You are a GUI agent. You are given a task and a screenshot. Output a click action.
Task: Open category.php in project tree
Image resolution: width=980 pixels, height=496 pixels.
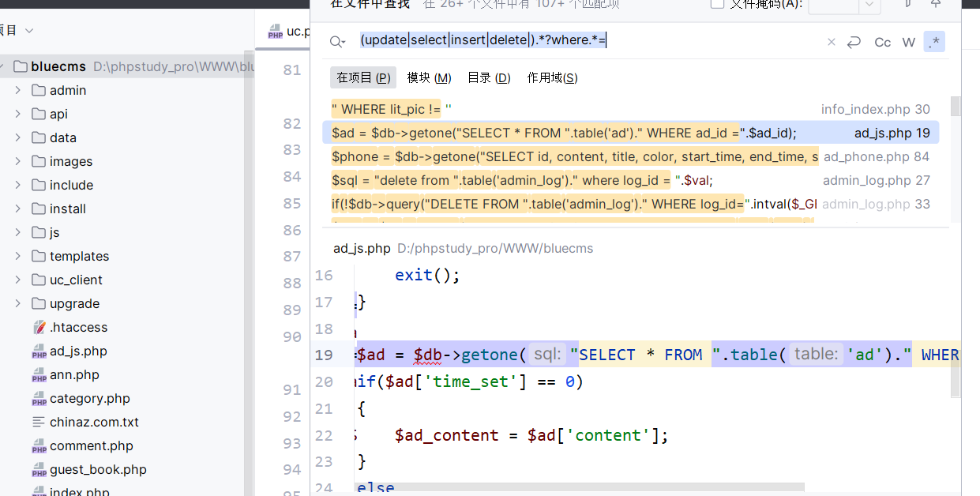[89, 398]
